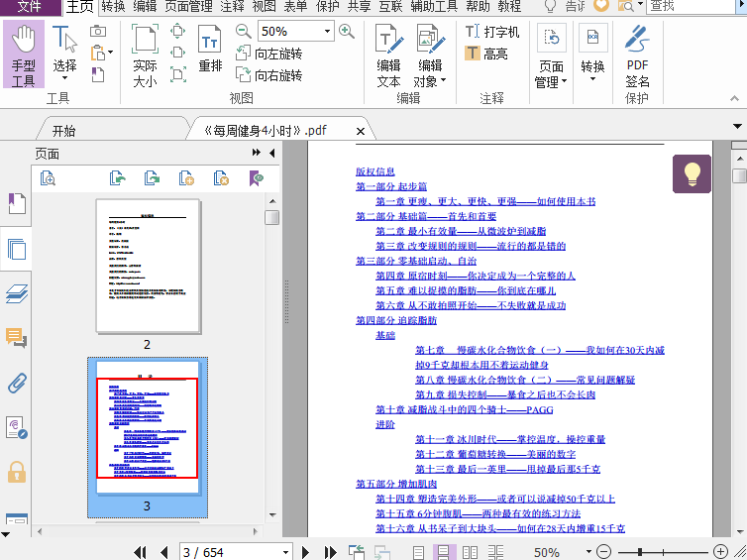Expand the paste options dropdown arrow
747x560 pixels.
[x=111, y=53]
